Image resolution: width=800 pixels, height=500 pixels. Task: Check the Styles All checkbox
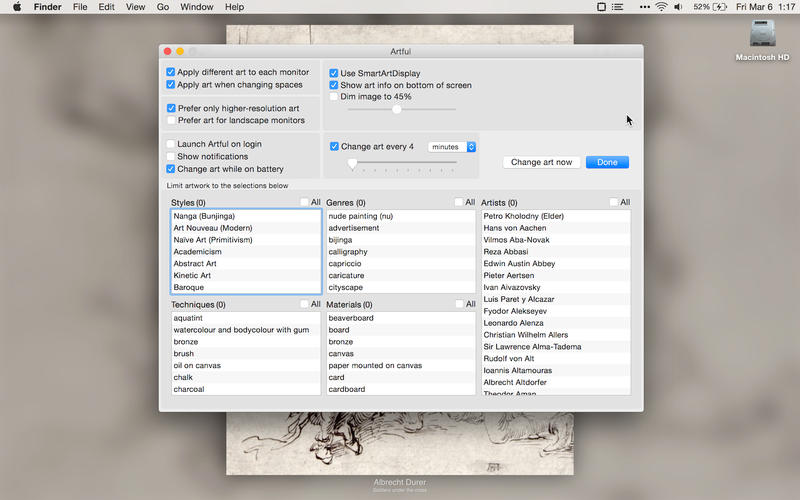pos(305,202)
